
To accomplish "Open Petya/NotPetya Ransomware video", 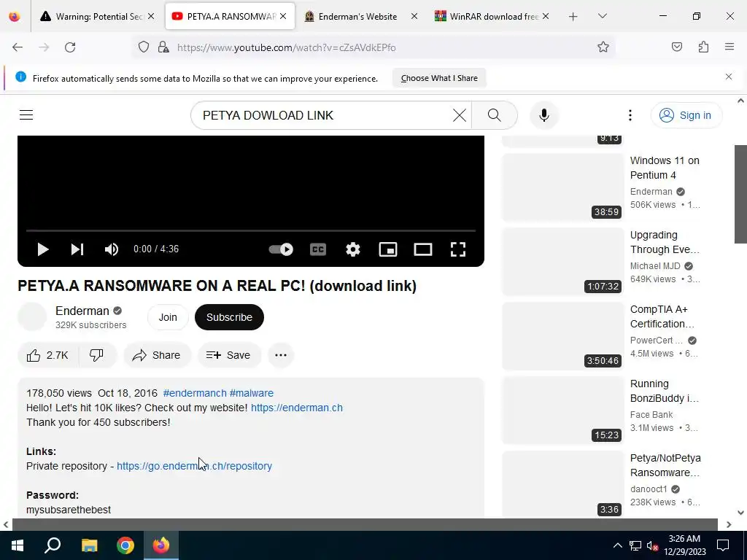I will coord(665,464).
